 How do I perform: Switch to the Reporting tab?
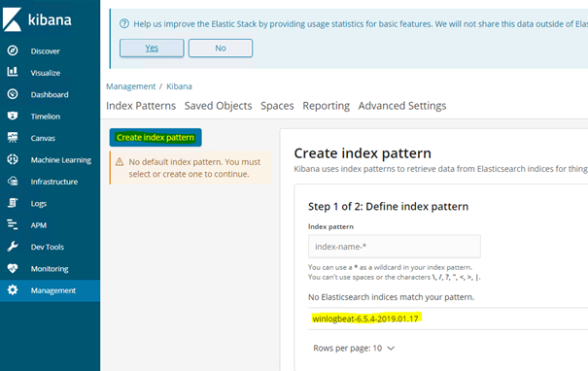pos(326,106)
